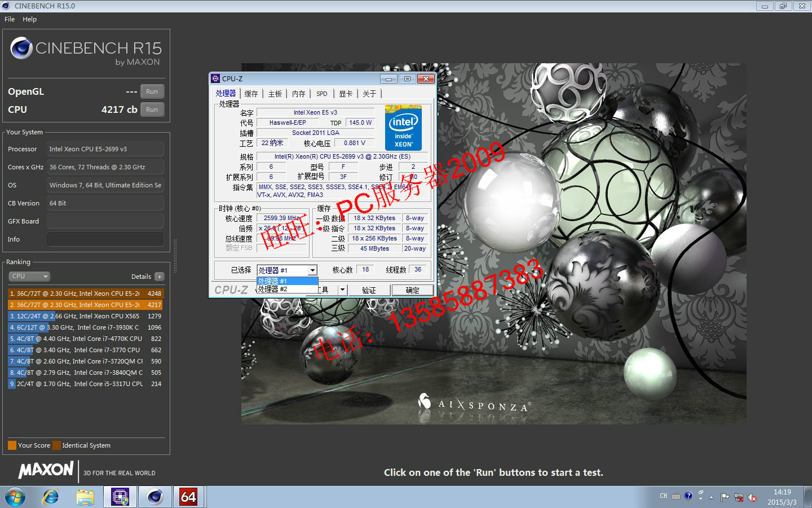Click the orange Your Score legend swatch
Image resolution: width=812 pixels, height=508 pixels.
(x=12, y=445)
